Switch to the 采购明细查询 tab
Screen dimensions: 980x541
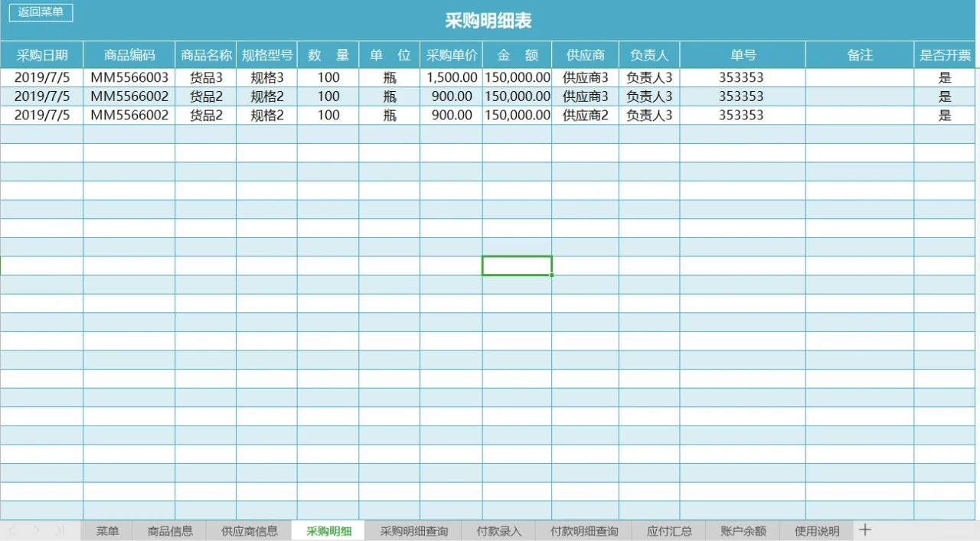point(413,530)
